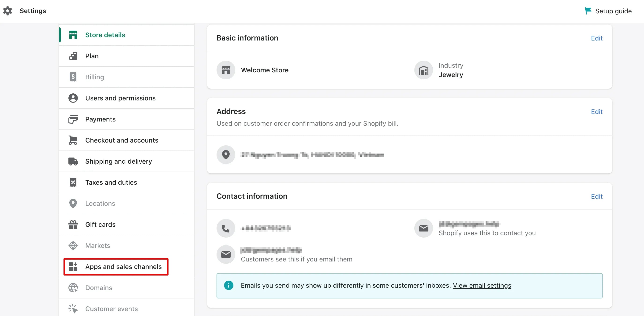The height and width of the screenshot is (316, 644).
Task: Click 'Shopify uses this to contact you' text
Action: [x=487, y=233]
